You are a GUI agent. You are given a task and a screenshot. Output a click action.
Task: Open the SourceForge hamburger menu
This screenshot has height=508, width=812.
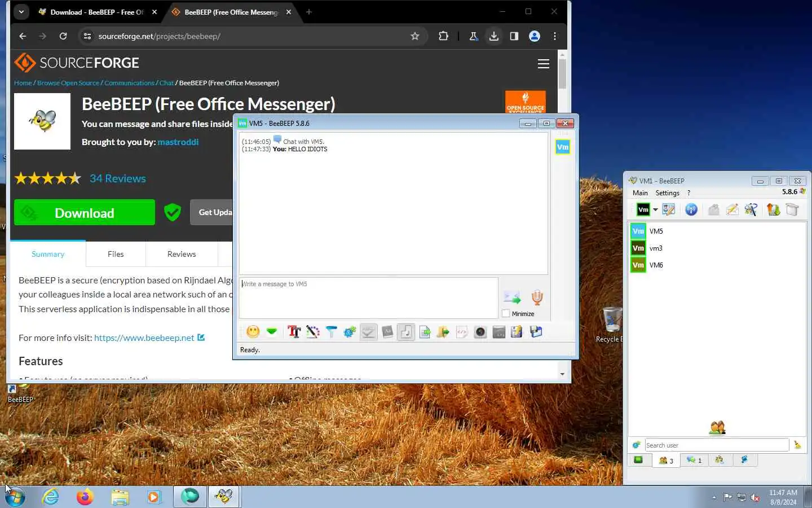pyautogui.click(x=544, y=64)
